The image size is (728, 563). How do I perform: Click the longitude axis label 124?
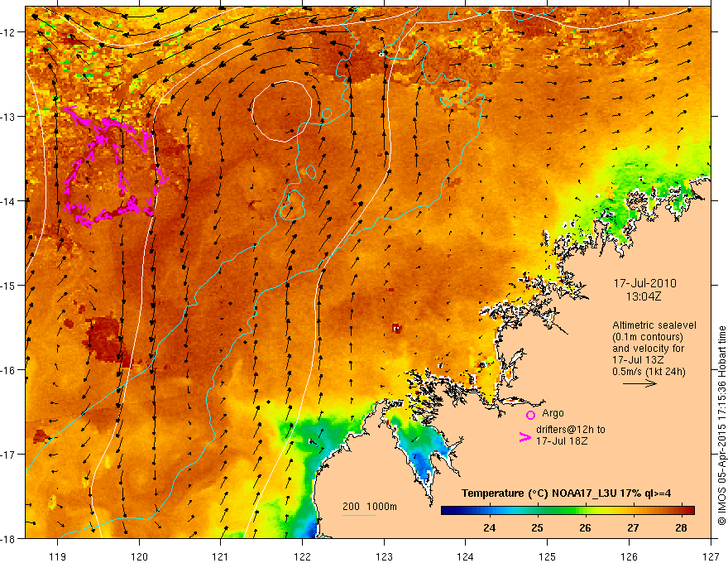pyautogui.click(x=466, y=556)
